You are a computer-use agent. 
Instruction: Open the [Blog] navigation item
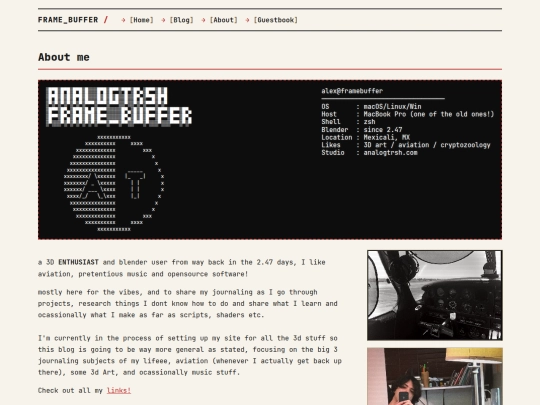(181, 20)
